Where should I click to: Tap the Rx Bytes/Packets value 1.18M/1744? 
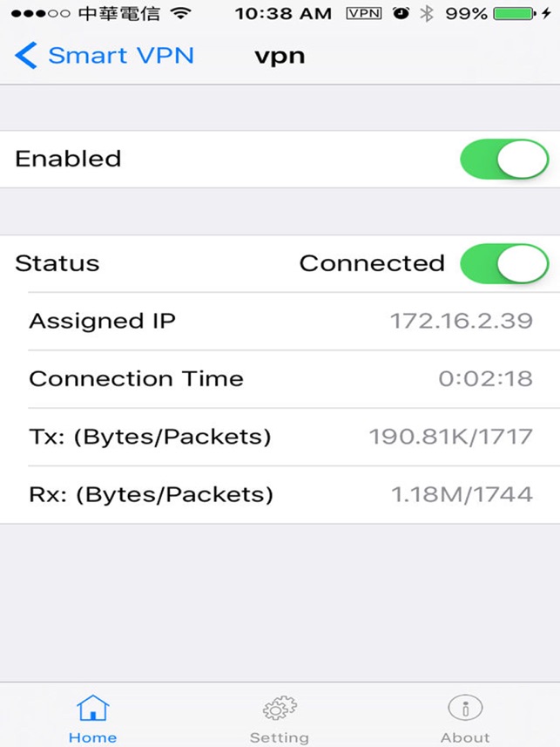pyautogui.click(x=462, y=494)
